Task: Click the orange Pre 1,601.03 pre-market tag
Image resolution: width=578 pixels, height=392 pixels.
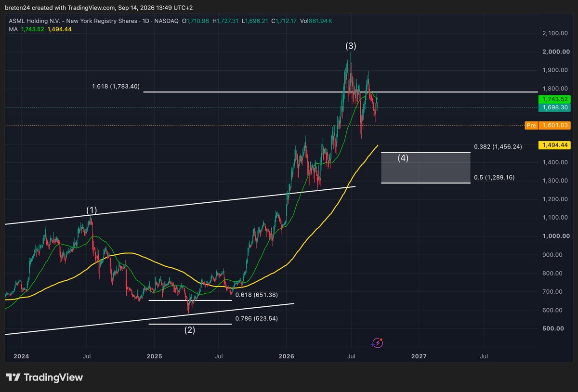Action: pyautogui.click(x=547, y=125)
